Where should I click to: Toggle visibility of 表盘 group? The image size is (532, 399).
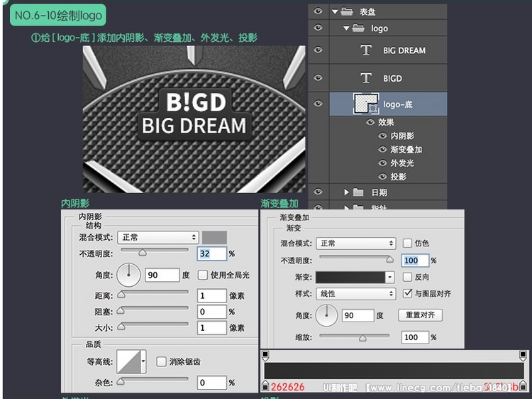(x=318, y=11)
